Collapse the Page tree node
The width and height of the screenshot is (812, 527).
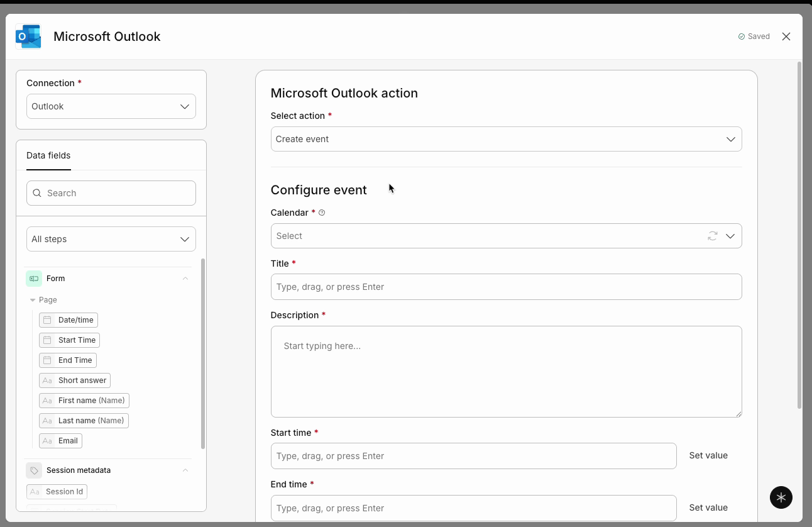click(x=33, y=300)
